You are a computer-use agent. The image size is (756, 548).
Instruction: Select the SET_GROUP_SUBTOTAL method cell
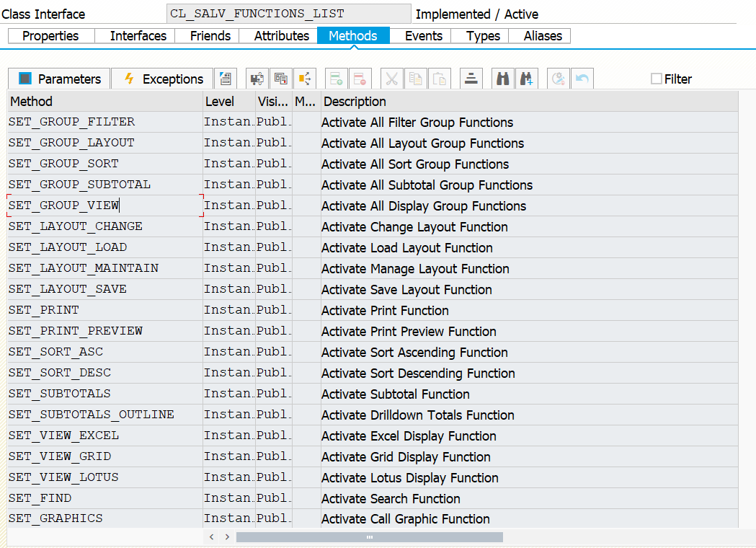point(105,185)
